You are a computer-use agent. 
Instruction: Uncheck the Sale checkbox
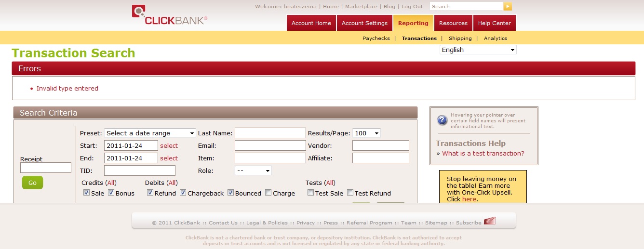(86, 193)
